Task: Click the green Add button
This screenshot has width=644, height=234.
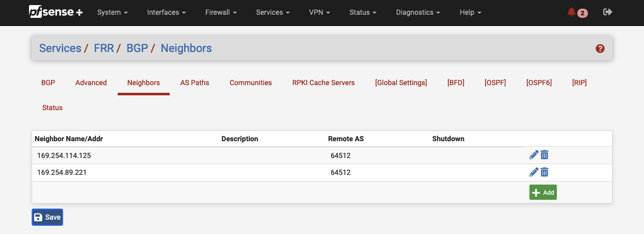Action: pyautogui.click(x=543, y=192)
